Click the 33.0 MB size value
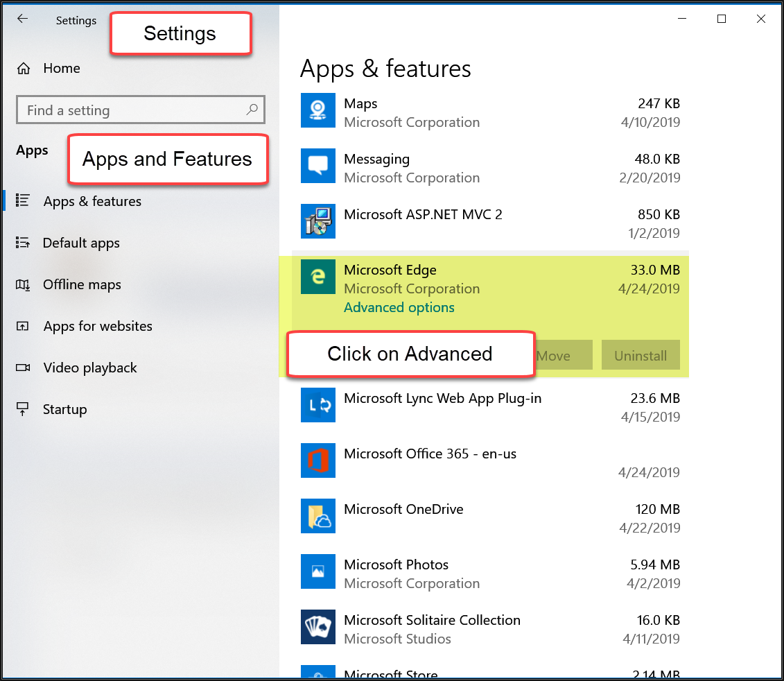This screenshot has height=681, width=784. [x=655, y=270]
